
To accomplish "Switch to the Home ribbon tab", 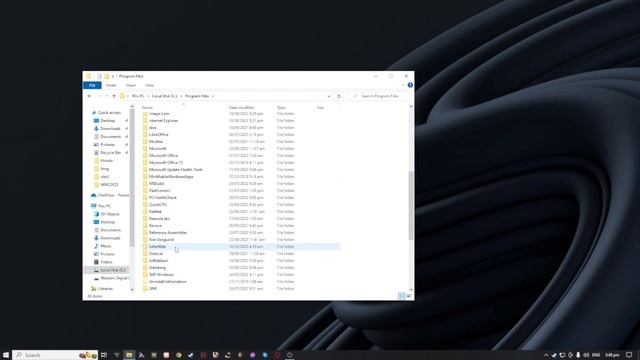I will click(111, 85).
